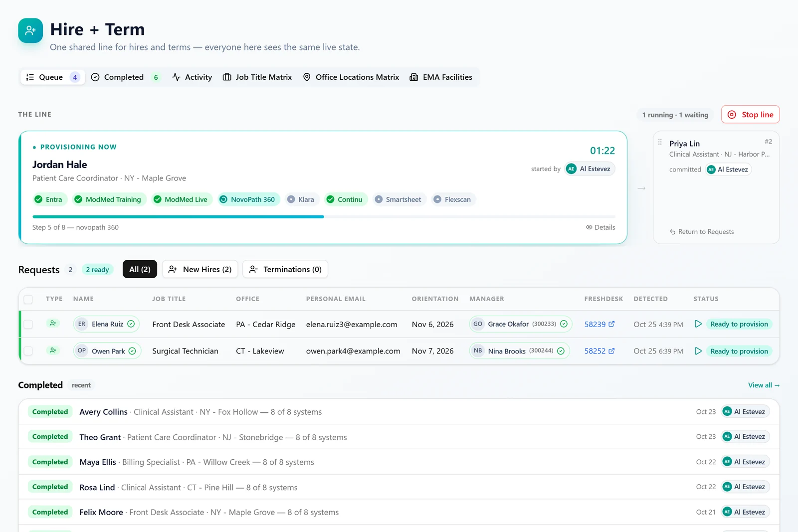Click the started by Al Estevez badge
The image size is (798, 532).
(x=590, y=169)
